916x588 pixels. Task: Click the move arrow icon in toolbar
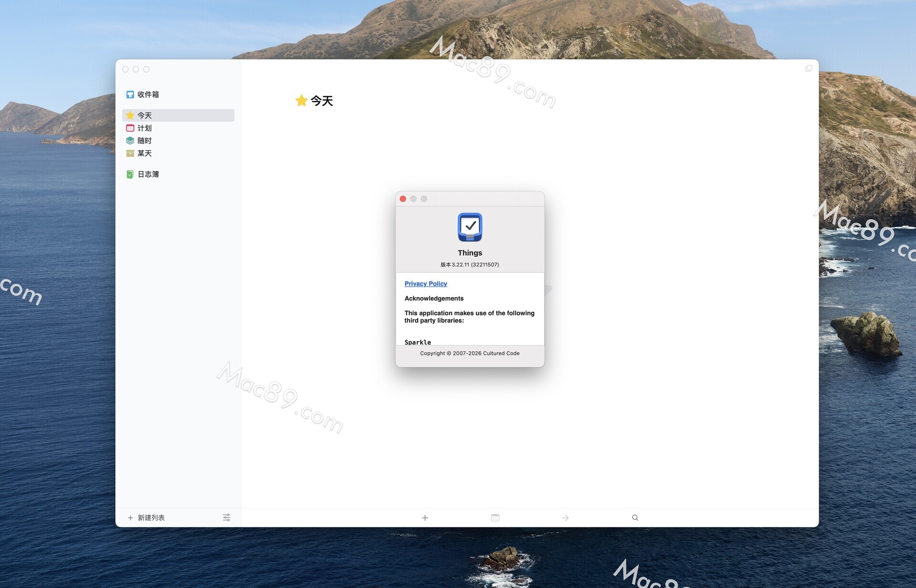point(565,517)
